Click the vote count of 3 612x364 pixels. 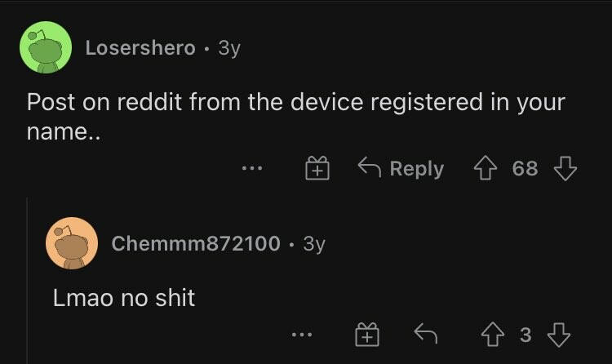(x=526, y=335)
